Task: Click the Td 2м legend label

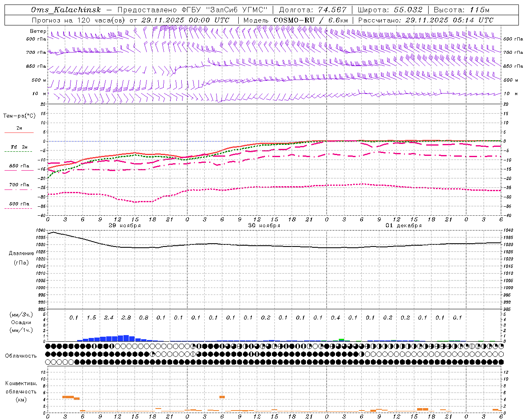Action: (x=19, y=147)
